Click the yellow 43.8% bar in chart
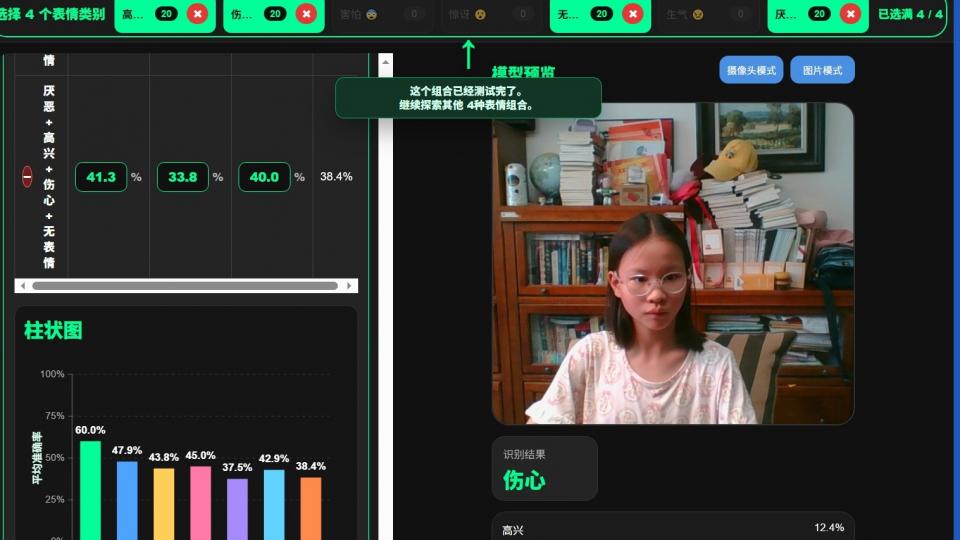The image size is (960, 540). coord(163,504)
